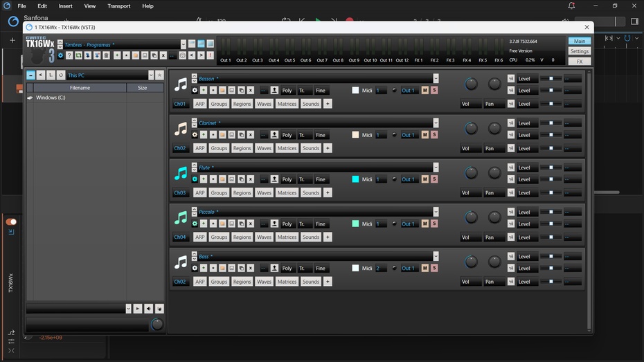Open the Basson program dropdown arrow
Viewport: 644px width, 362px height.
(436, 78)
